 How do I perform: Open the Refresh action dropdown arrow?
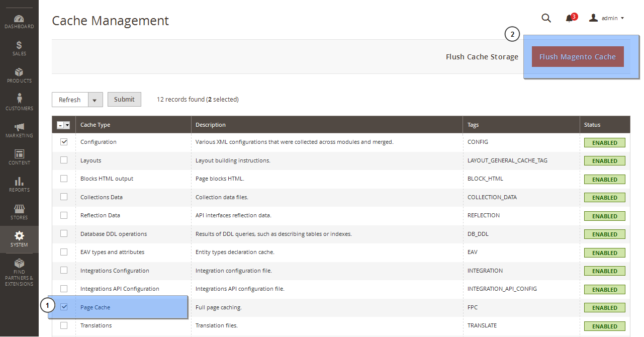pos(96,100)
